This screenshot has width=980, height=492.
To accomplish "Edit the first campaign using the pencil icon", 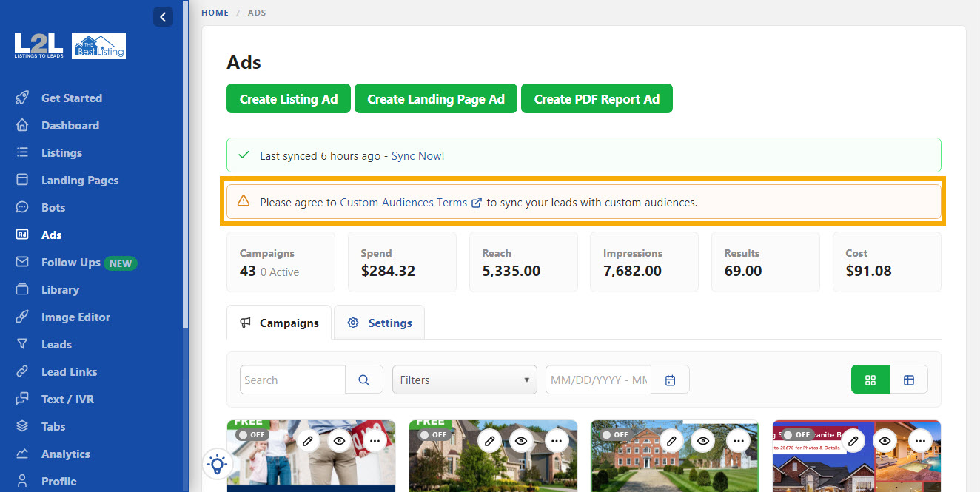I will (x=308, y=440).
